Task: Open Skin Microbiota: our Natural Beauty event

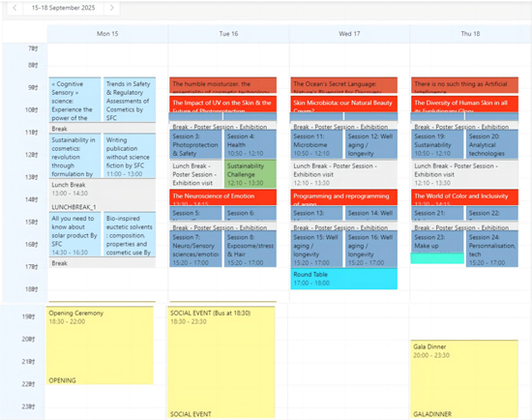Action: 343,104
